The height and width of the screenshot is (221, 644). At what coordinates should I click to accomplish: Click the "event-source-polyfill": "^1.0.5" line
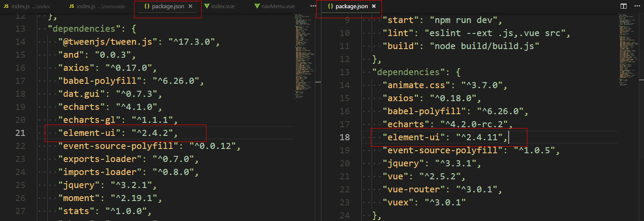pos(471,150)
